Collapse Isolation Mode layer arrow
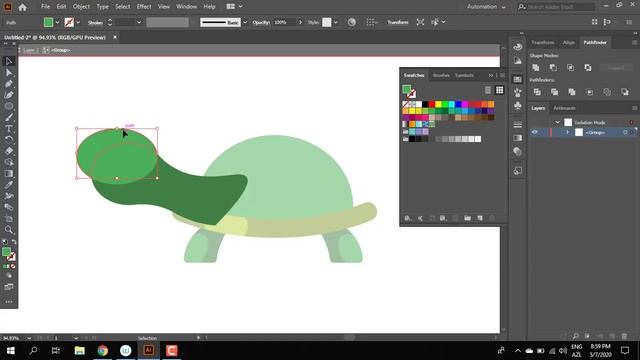 tap(558, 122)
